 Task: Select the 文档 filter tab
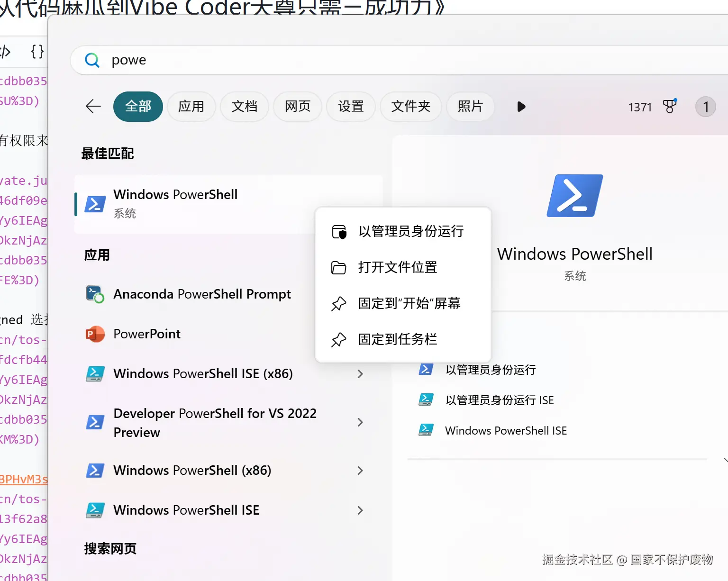click(x=245, y=107)
